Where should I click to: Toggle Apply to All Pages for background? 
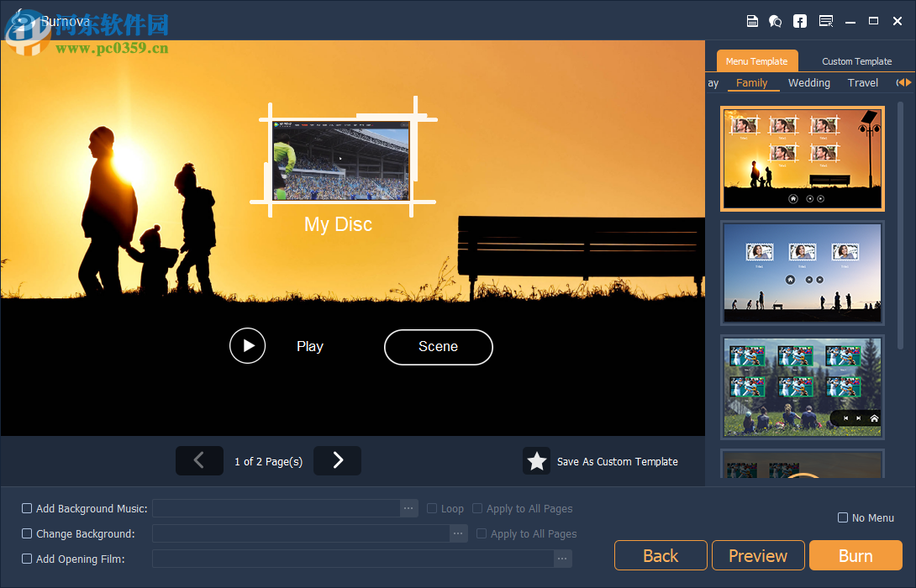coord(482,533)
